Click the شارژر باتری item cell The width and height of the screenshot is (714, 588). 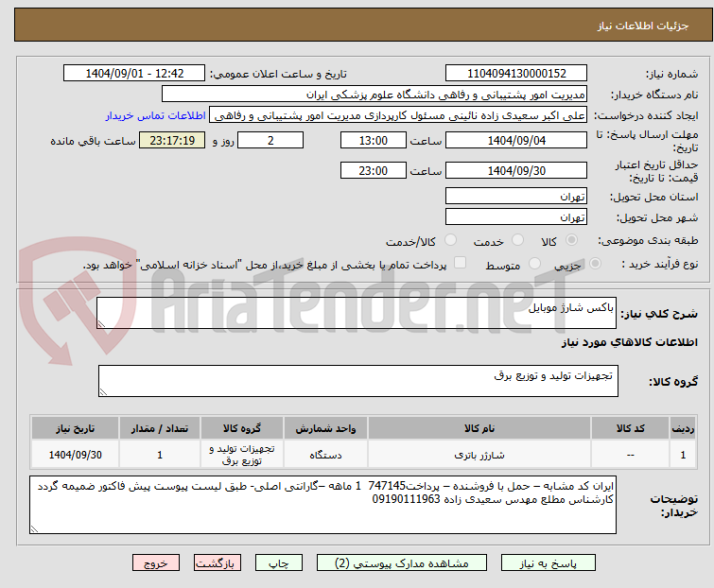[x=479, y=455]
